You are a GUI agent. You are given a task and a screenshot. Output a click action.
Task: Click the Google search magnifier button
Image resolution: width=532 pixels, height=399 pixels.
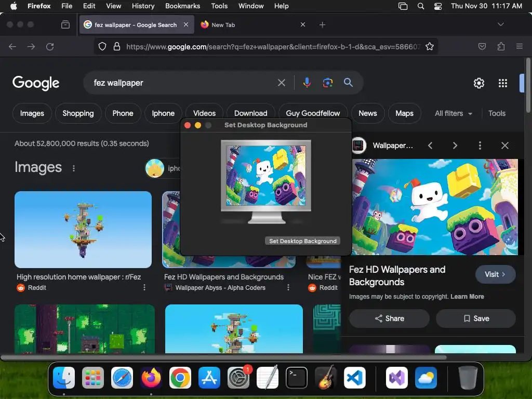tap(348, 83)
